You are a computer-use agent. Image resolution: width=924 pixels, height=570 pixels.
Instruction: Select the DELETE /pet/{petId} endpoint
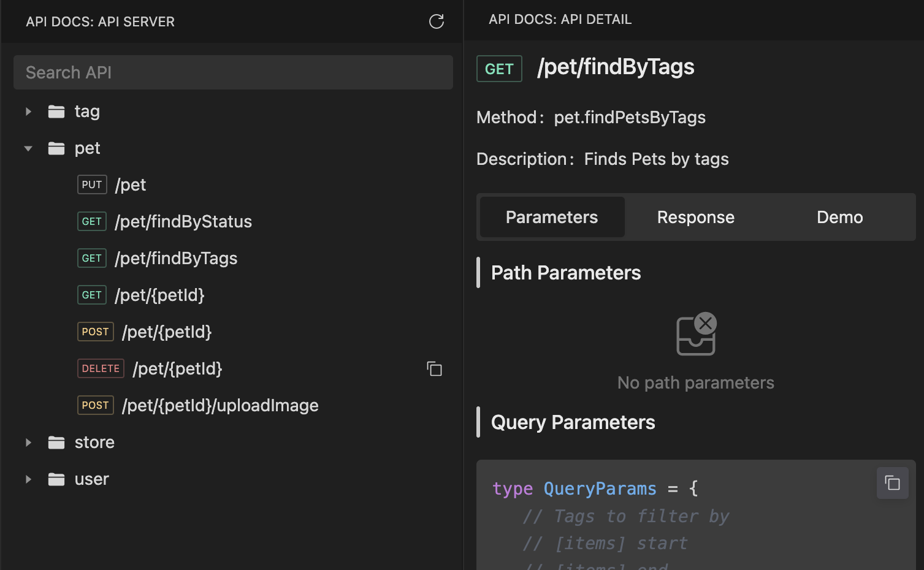coord(177,368)
